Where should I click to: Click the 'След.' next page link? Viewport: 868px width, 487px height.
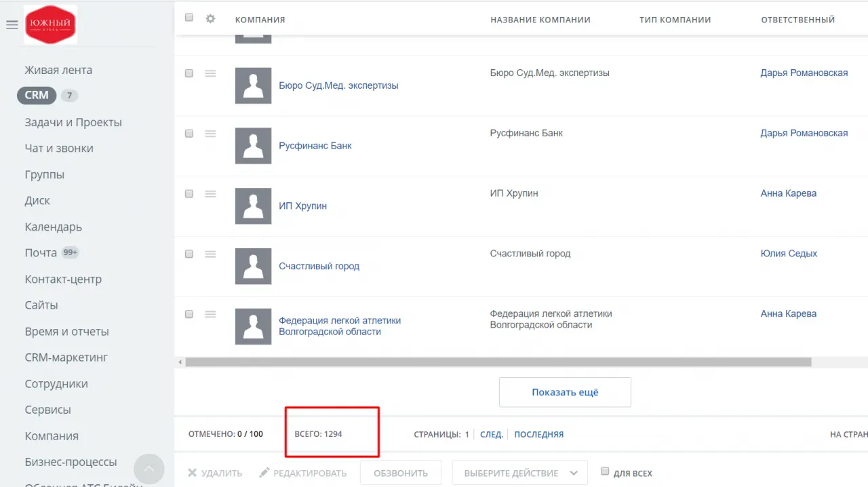click(x=491, y=434)
